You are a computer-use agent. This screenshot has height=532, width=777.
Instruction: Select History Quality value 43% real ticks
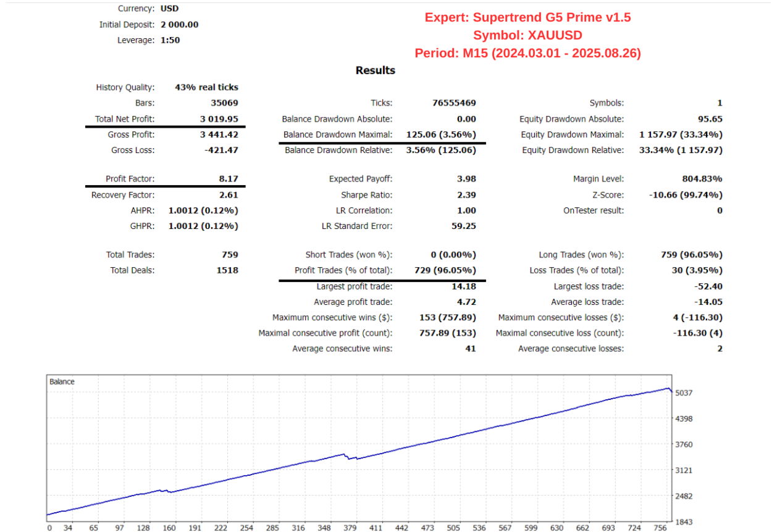[207, 88]
